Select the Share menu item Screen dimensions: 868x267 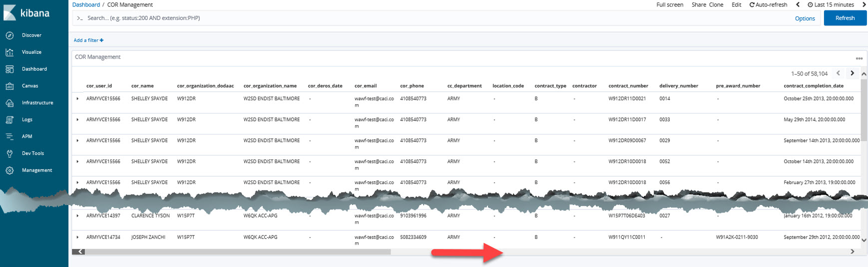pyautogui.click(x=698, y=5)
